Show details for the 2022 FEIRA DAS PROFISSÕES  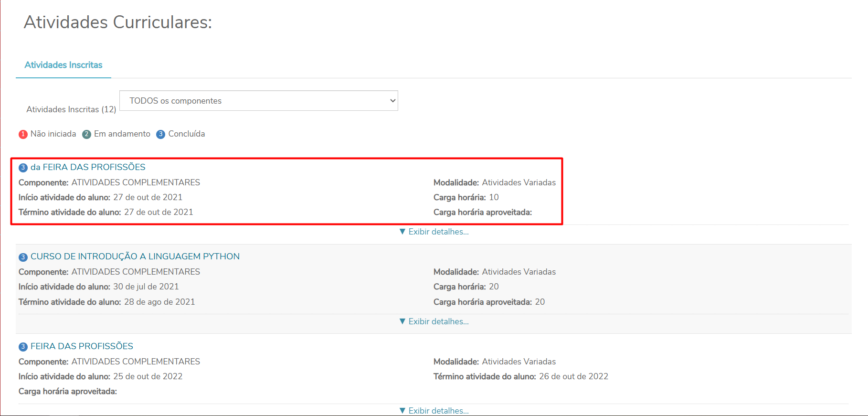coord(434,411)
